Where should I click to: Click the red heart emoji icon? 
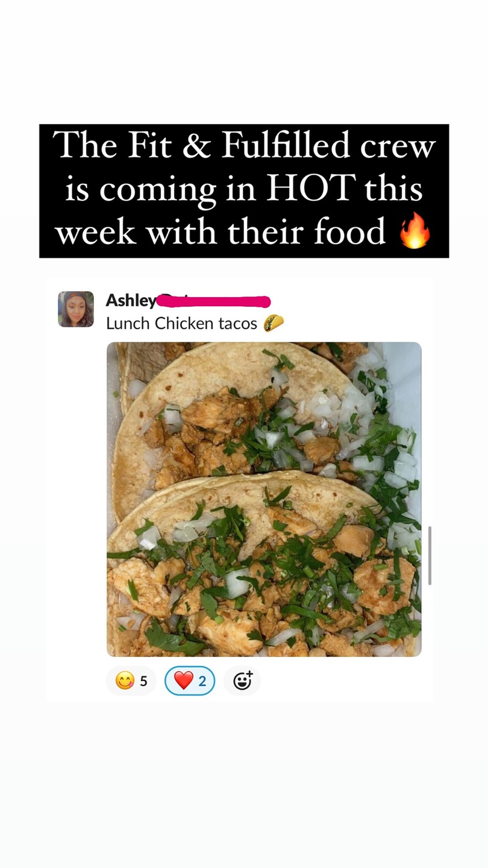[183, 681]
